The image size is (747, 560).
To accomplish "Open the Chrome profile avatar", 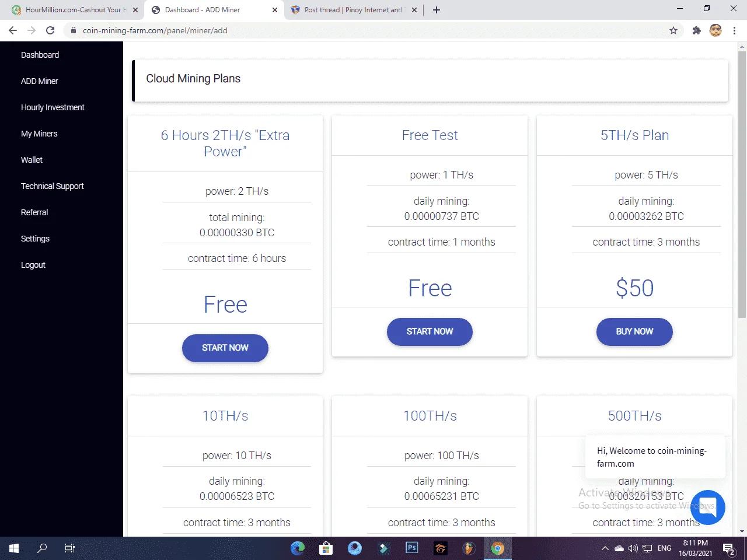I will pos(715,30).
